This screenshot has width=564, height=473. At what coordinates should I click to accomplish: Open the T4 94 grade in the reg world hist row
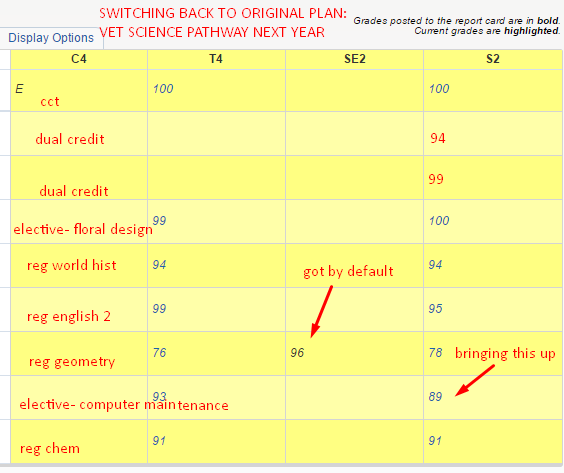point(159,265)
